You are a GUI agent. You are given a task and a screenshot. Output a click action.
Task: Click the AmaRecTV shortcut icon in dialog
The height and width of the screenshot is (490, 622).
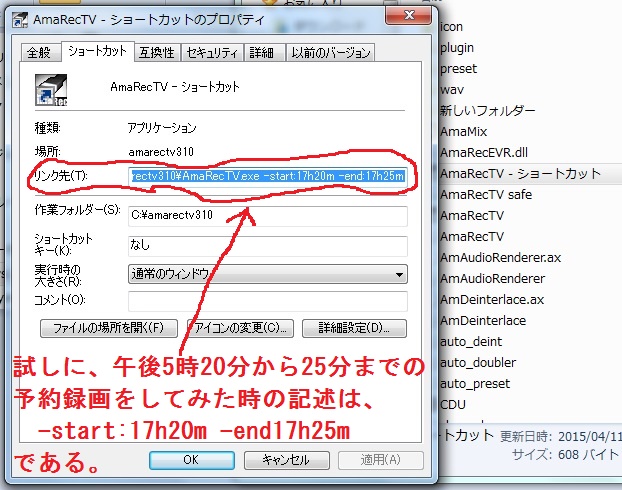[x=51, y=90]
